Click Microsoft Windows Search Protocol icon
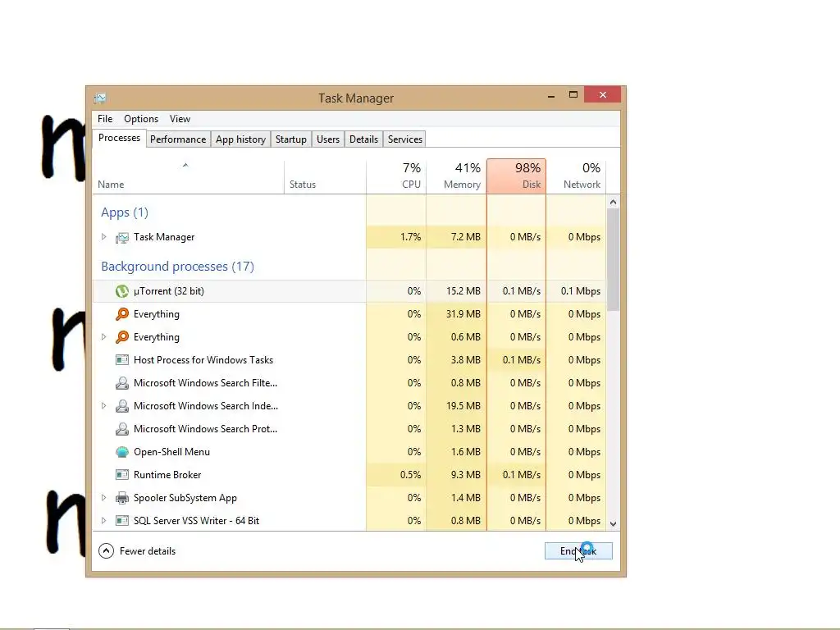 pyautogui.click(x=122, y=429)
